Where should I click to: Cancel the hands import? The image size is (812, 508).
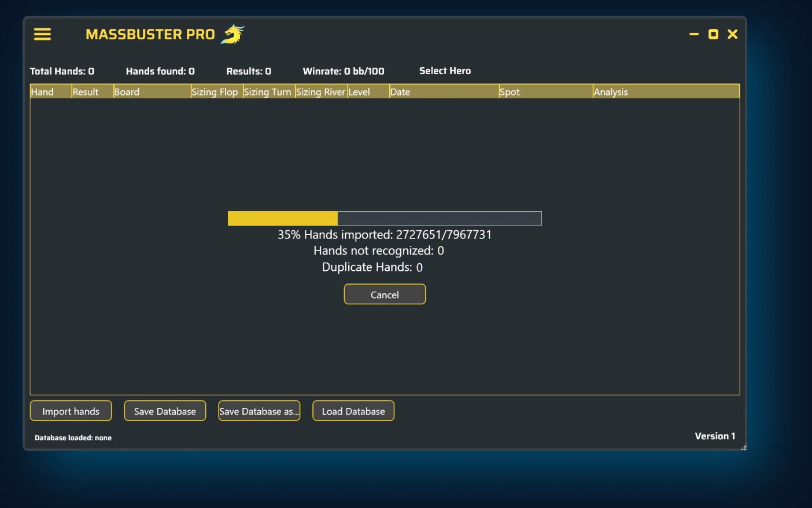pyautogui.click(x=385, y=294)
